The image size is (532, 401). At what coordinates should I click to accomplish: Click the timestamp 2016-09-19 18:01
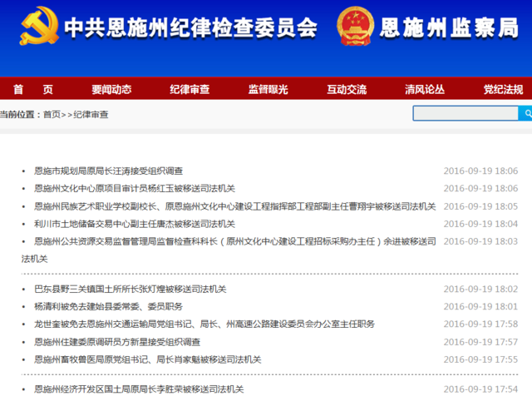point(480,307)
